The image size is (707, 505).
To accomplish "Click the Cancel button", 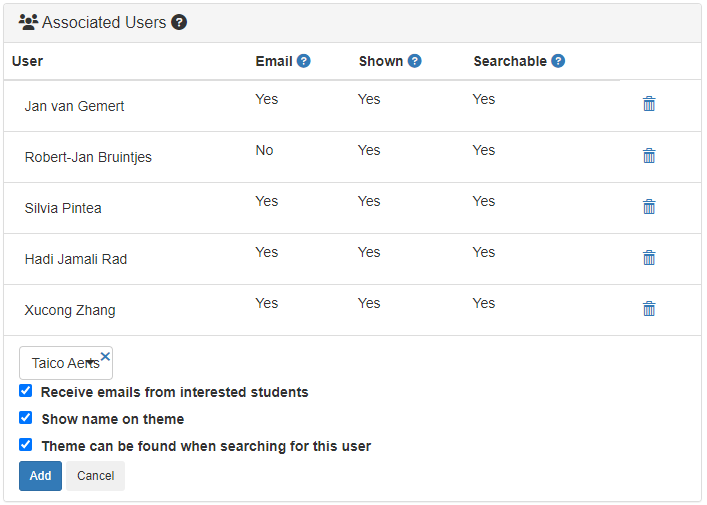I will click(95, 476).
